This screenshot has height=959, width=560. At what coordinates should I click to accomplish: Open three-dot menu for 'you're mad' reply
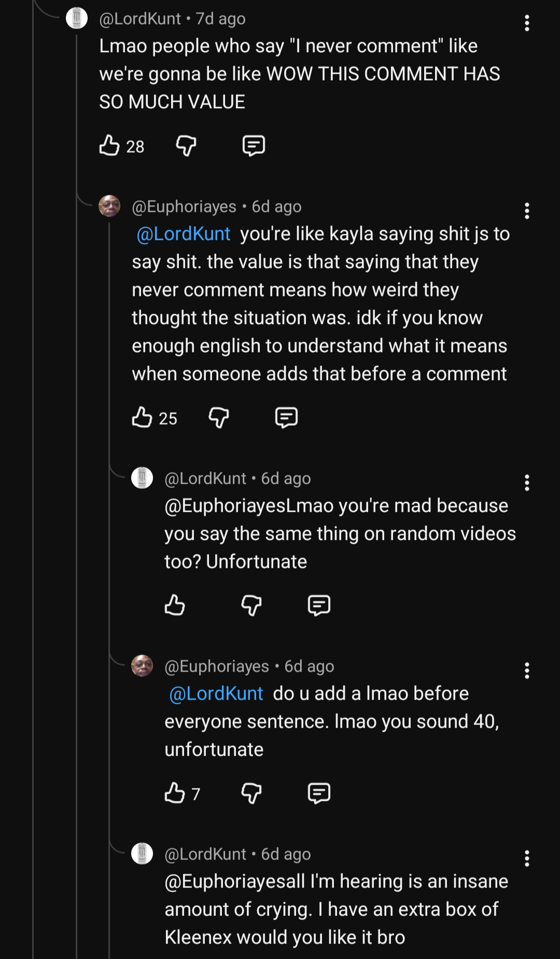pyautogui.click(x=527, y=483)
